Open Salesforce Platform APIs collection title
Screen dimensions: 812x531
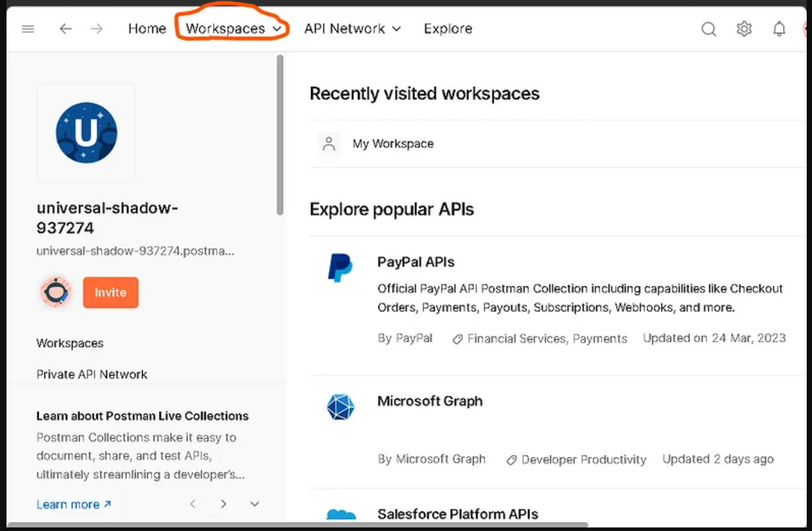(x=458, y=514)
